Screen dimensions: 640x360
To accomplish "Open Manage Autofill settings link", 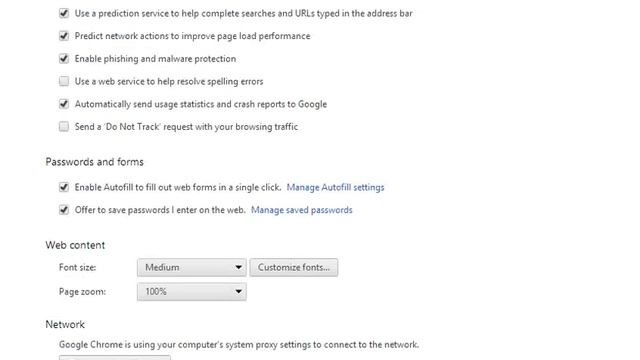I will click(335, 187).
